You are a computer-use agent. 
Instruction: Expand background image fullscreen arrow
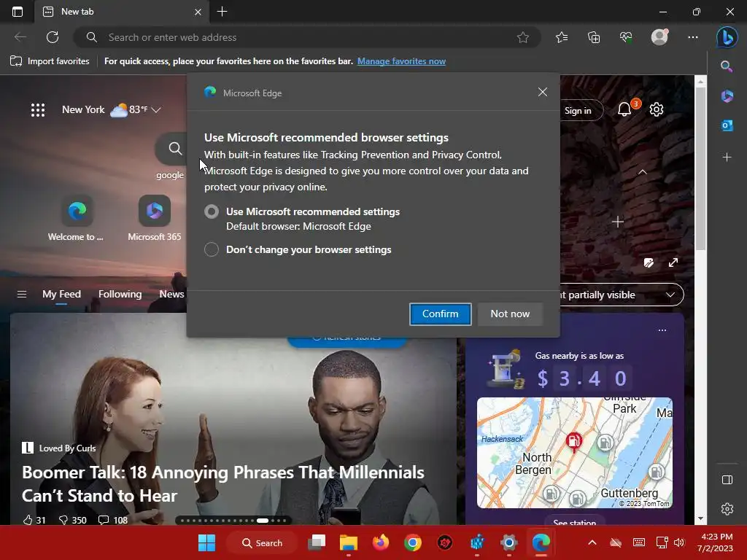click(673, 262)
